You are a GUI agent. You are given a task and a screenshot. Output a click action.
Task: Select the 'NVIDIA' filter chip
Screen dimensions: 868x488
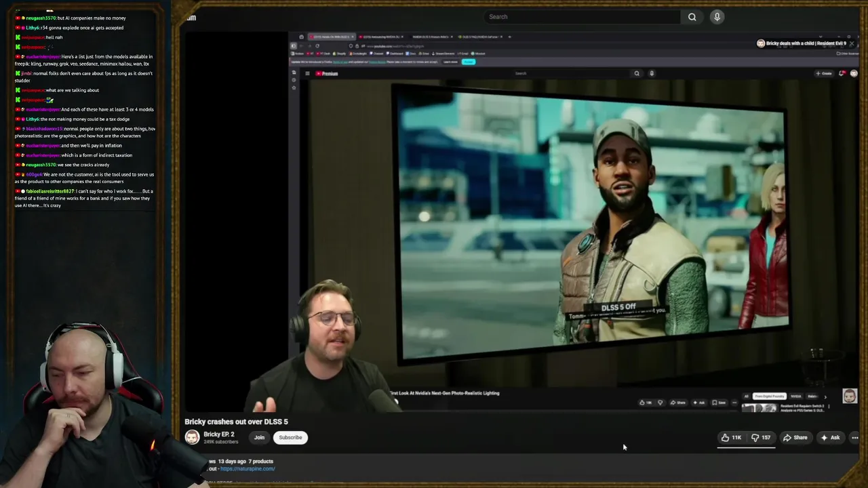tap(795, 396)
